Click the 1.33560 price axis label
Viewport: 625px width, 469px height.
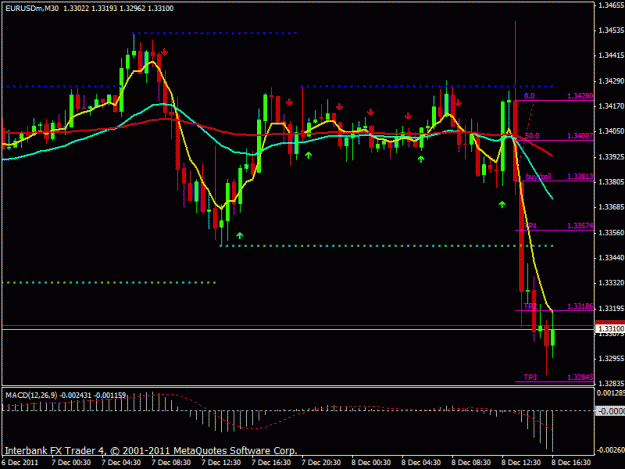[611, 233]
